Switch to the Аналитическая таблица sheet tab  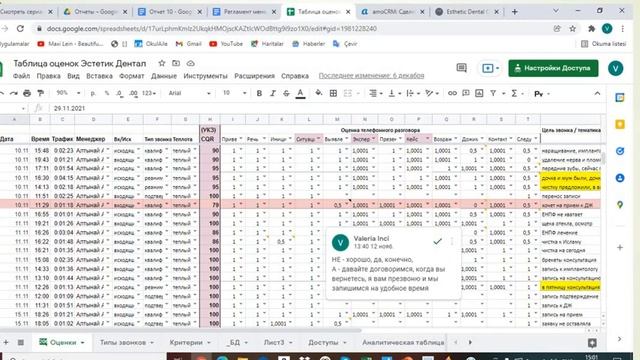click(403, 343)
